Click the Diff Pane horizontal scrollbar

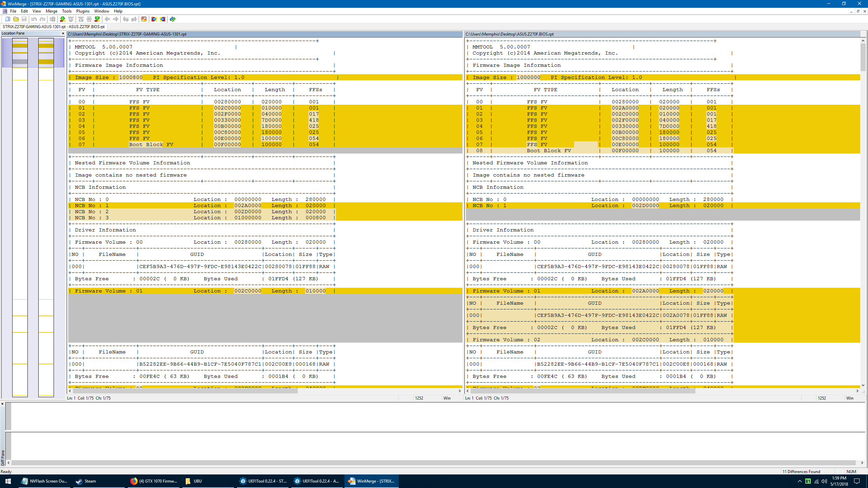click(435, 463)
